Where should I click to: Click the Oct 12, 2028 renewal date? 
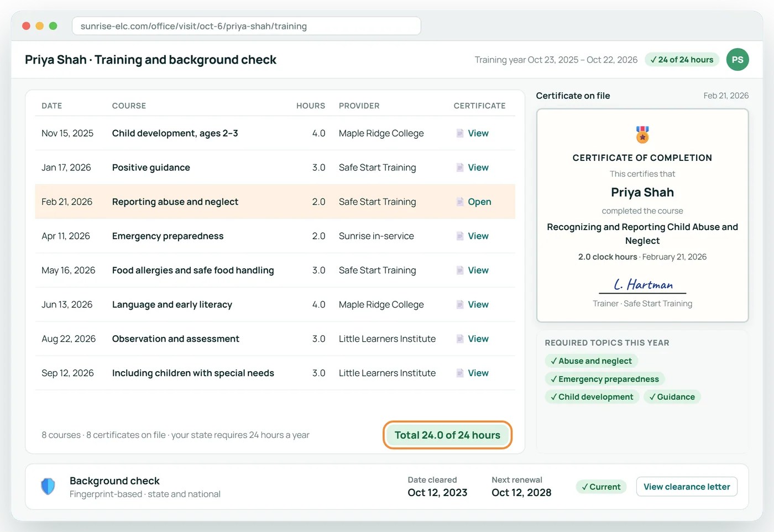pyautogui.click(x=521, y=493)
